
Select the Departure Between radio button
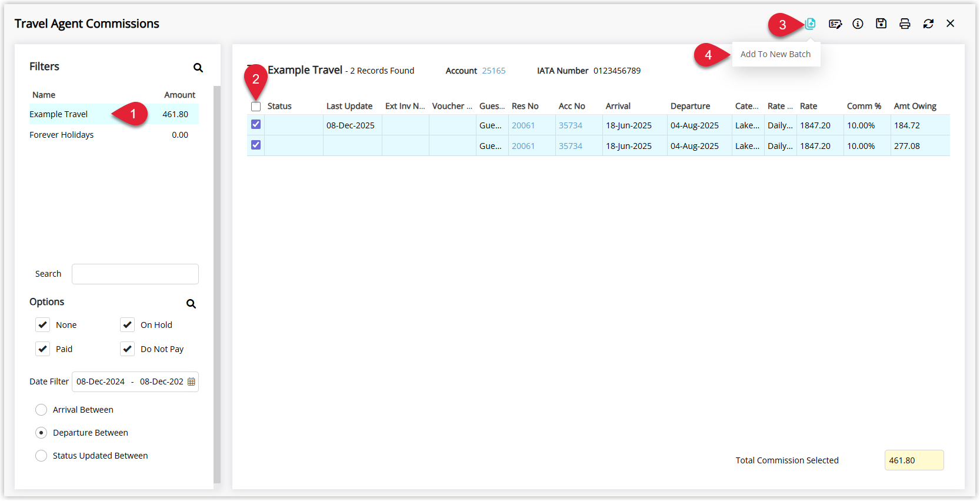click(41, 433)
